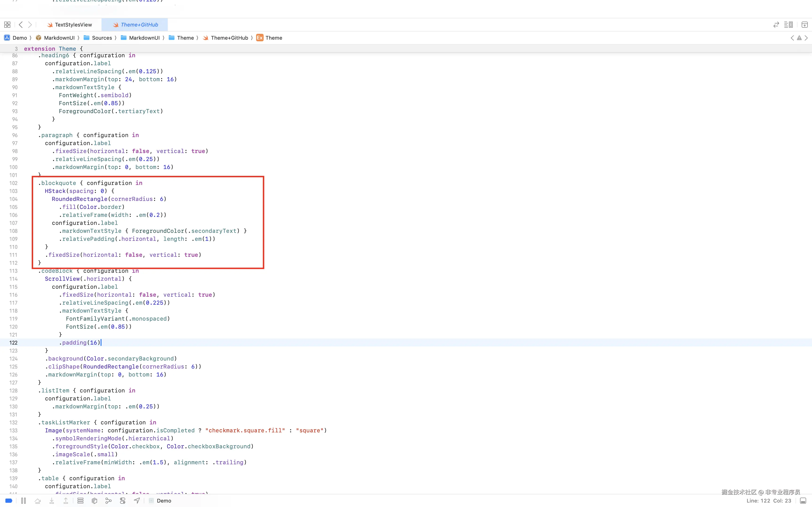Open Environment Overrides in debug bar
This screenshot has height=507, width=812.
click(x=122, y=501)
